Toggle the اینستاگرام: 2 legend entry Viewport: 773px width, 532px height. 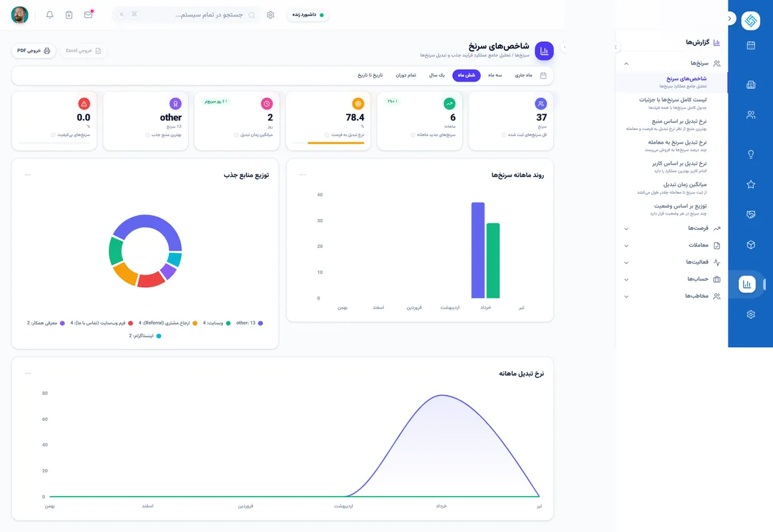tap(145, 336)
